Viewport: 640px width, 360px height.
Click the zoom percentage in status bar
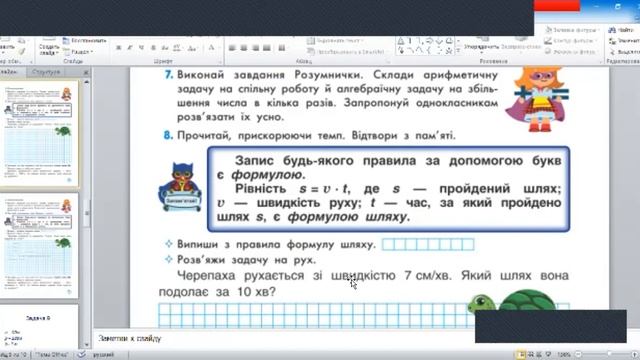click(564, 355)
